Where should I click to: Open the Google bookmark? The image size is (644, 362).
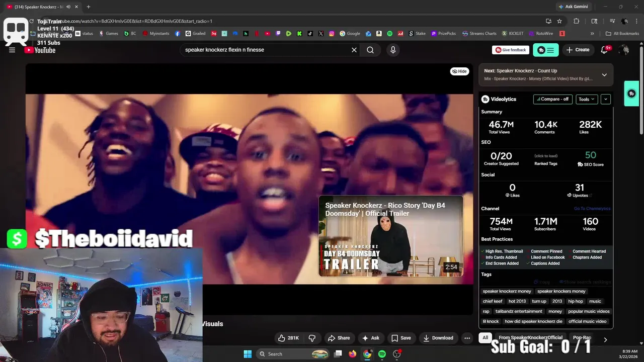pos(350,34)
